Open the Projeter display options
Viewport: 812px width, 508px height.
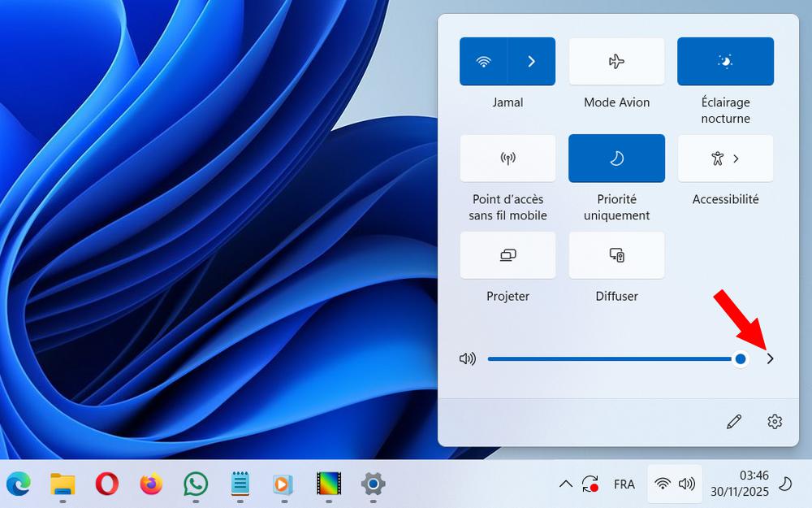point(508,255)
